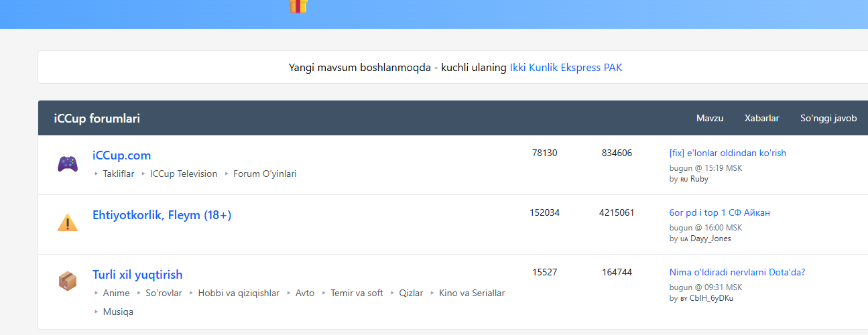Image resolution: width=868 pixels, height=335 pixels.
Task: Go to the So'rovlar subforum
Action: point(164,293)
